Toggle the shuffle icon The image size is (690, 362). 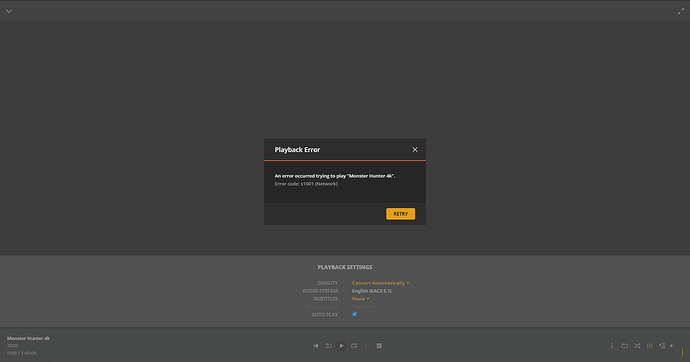pos(637,346)
